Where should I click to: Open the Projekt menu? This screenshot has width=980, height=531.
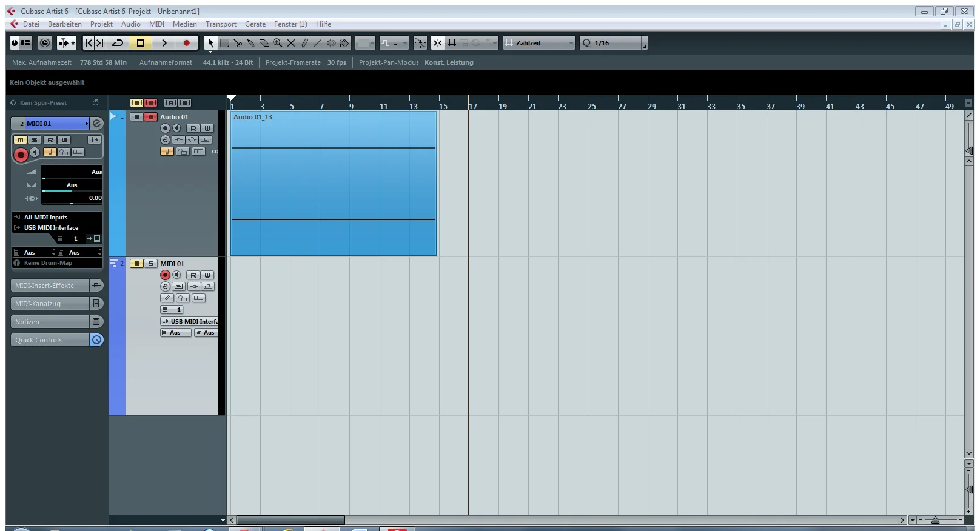click(101, 24)
